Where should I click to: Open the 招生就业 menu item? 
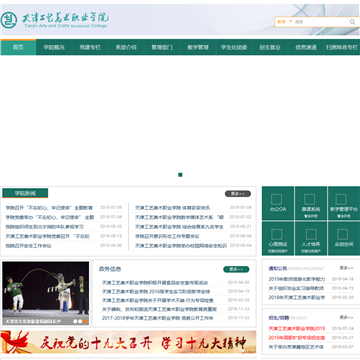(x=270, y=47)
